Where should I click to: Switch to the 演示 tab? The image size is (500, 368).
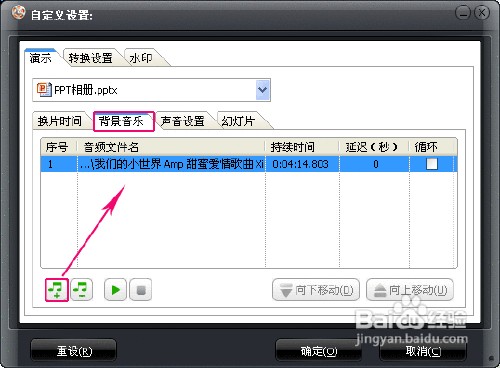(x=41, y=58)
